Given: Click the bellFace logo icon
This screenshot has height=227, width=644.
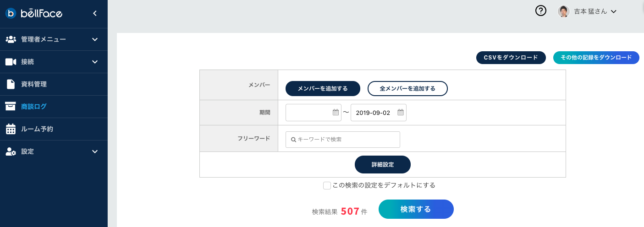Looking at the screenshot, I should tap(11, 13).
